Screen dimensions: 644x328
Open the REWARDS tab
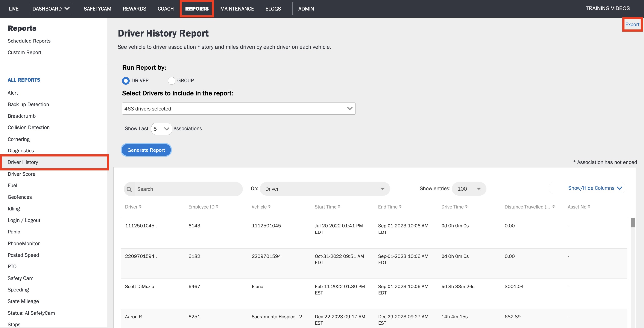(134, 9)
